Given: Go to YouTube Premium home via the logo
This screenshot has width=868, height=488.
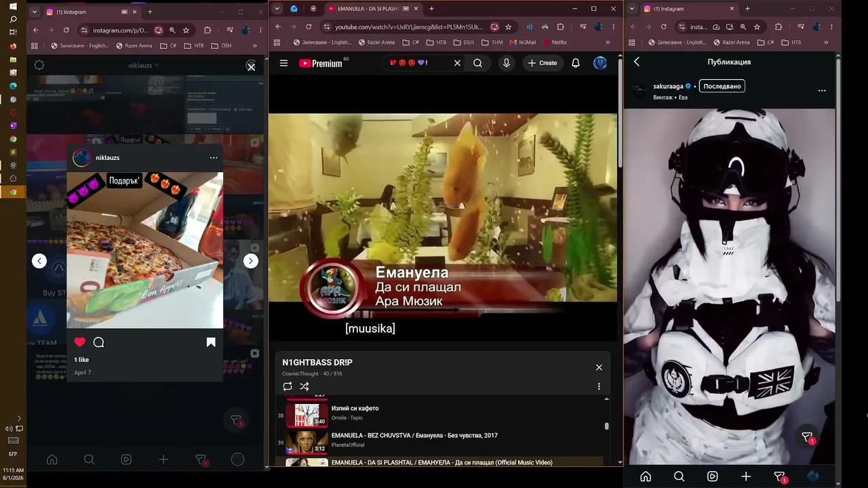Looking at the screenshot, I should (321, 63).
